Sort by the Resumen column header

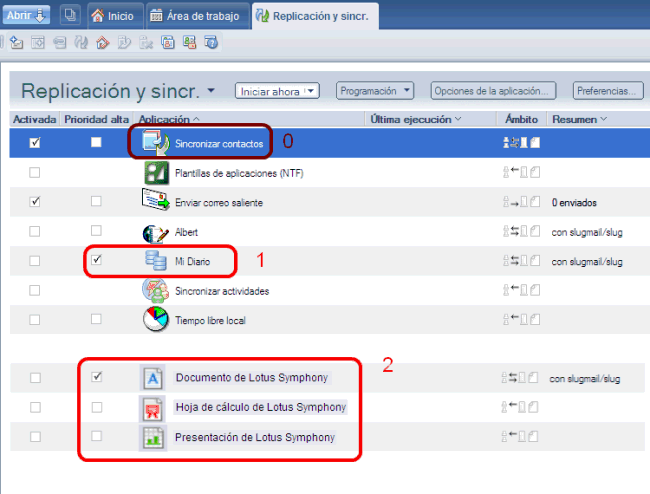579,119
